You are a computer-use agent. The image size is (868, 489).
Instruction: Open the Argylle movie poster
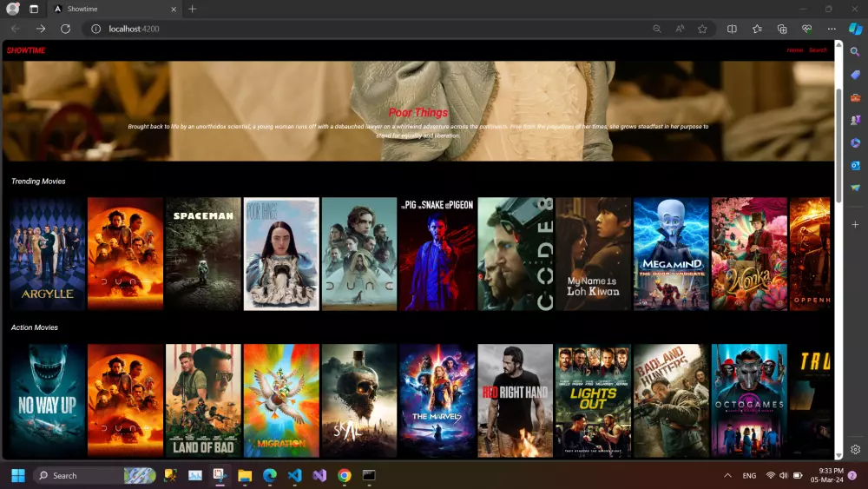48,254
